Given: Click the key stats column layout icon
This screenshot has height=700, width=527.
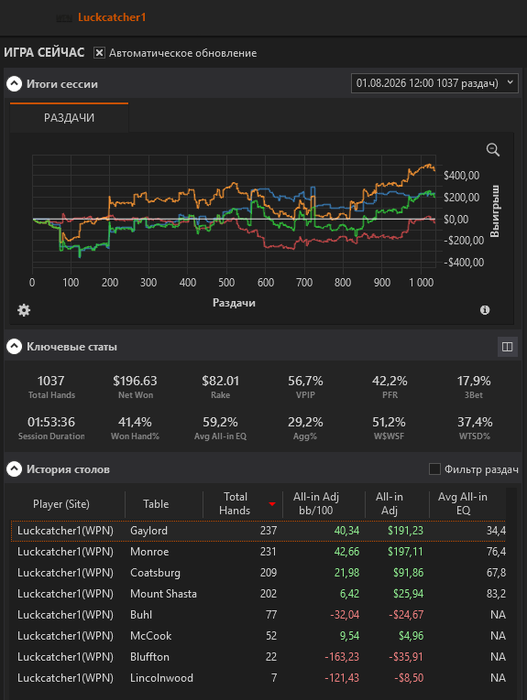Looking at the screenshot, I should pyautogui.click(x=507, y=347).
